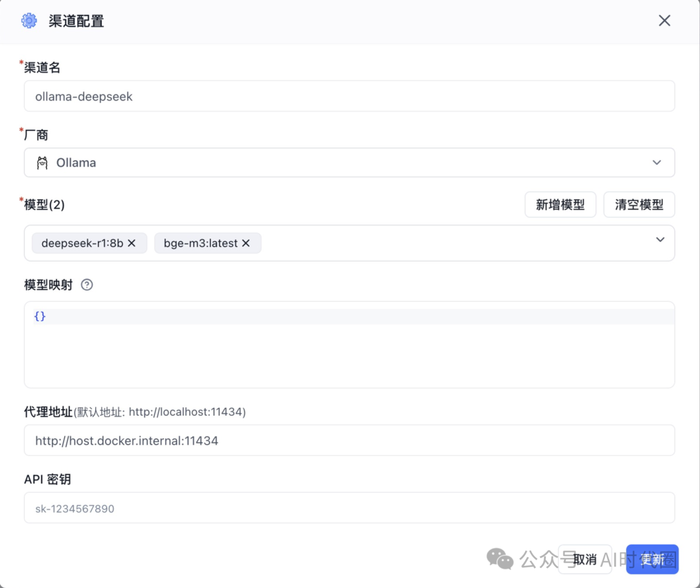Expand the 厂商 dropdown chevron

click(x=656, y=163)
